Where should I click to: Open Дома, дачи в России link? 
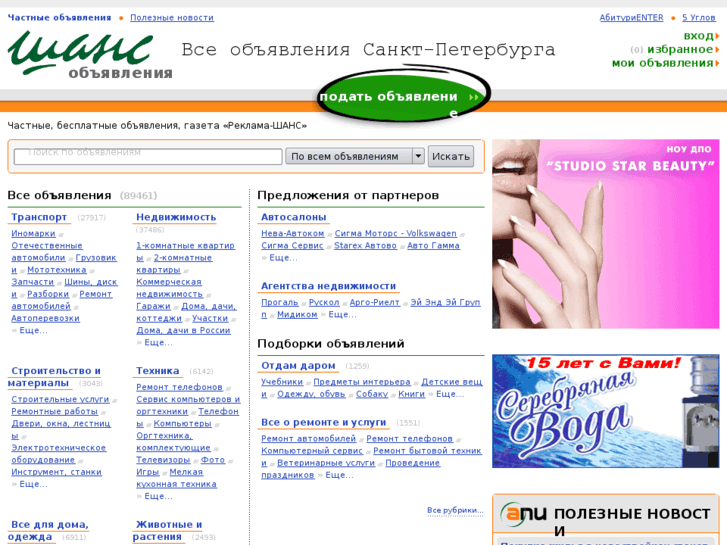click(184, 330)
